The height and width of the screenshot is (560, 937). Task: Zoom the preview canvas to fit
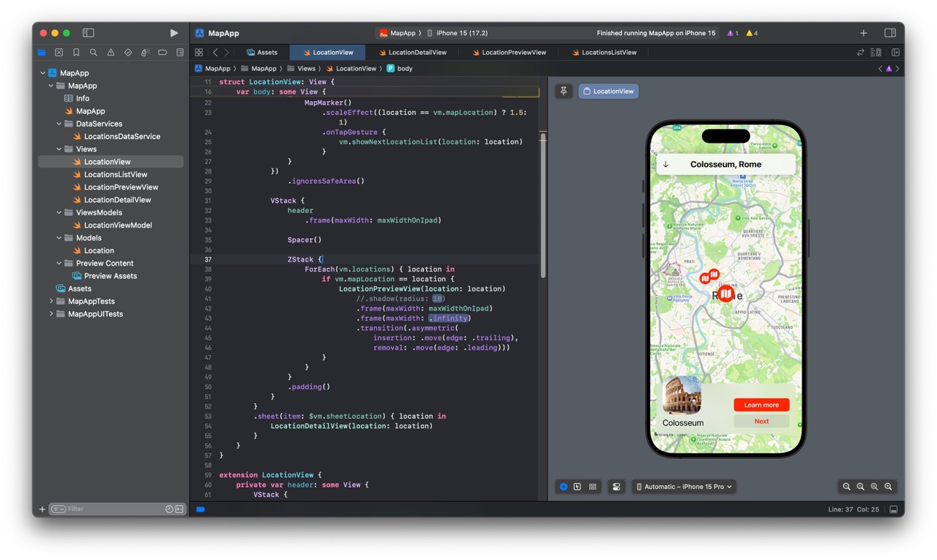[874, 487]
